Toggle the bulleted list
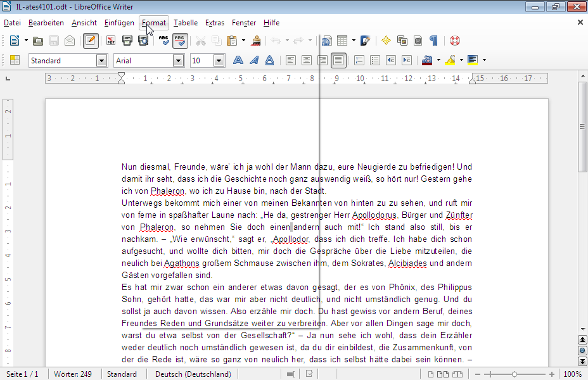 point(375,60)
